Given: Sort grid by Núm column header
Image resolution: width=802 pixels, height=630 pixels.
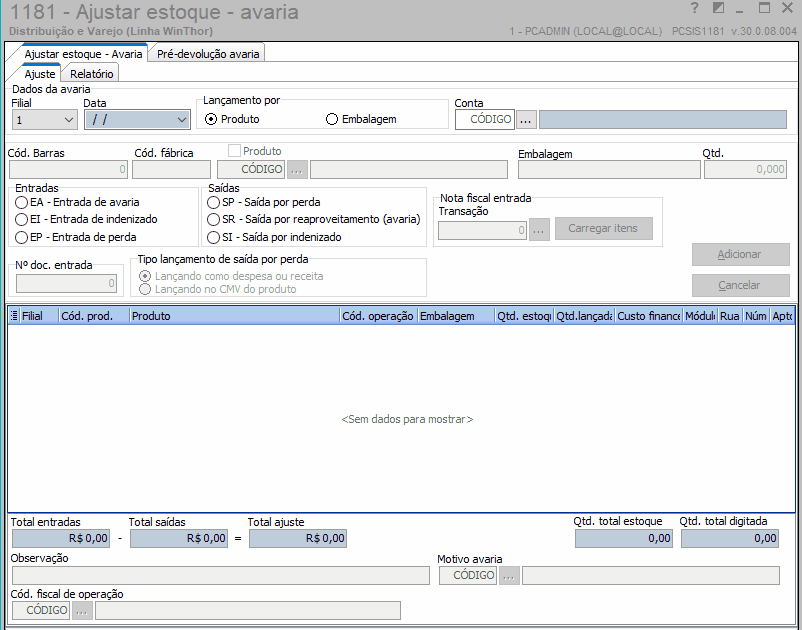Looking at the screenshot, I should 756,316.
